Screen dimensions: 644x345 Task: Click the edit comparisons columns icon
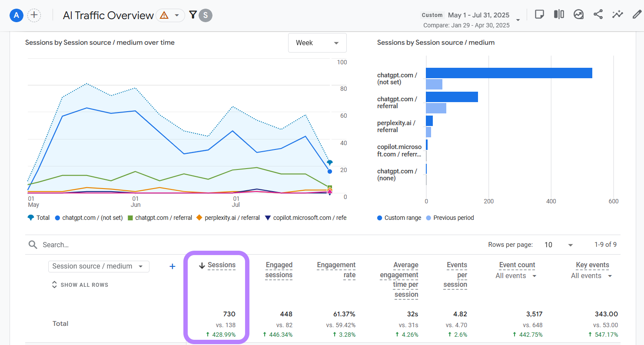tap(559, 14)
